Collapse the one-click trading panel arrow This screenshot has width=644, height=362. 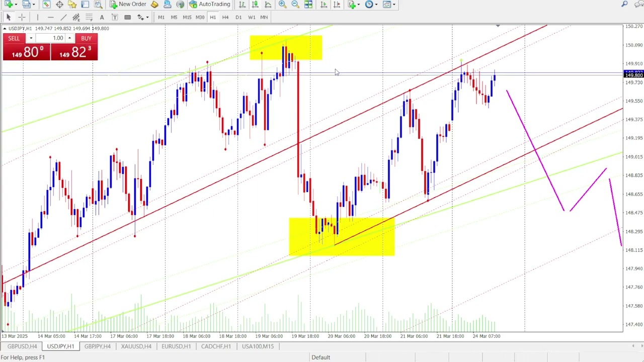point(5,29)
